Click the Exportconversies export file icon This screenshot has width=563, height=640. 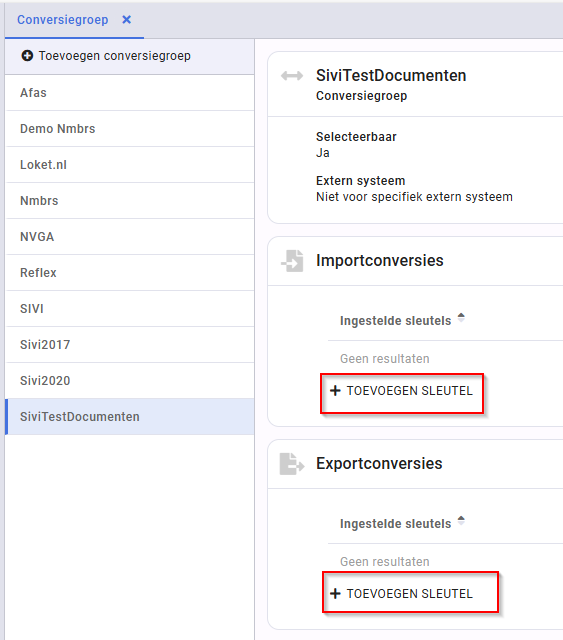click(292, 464)
